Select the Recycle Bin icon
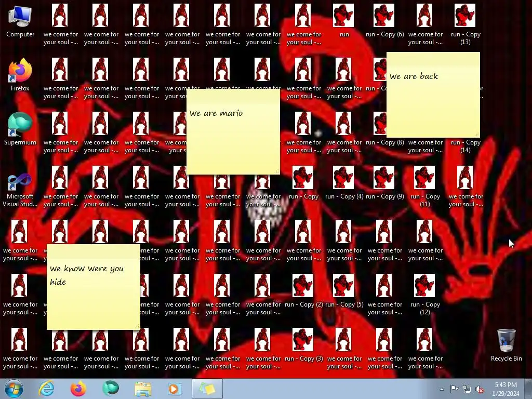 [506, 345]
